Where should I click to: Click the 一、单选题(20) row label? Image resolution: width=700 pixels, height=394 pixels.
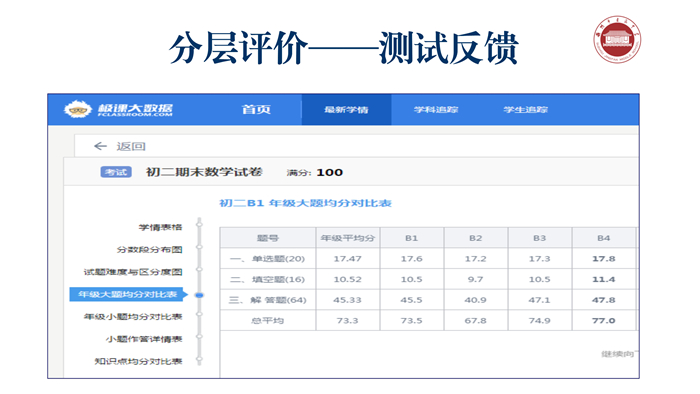coord(267,259)
